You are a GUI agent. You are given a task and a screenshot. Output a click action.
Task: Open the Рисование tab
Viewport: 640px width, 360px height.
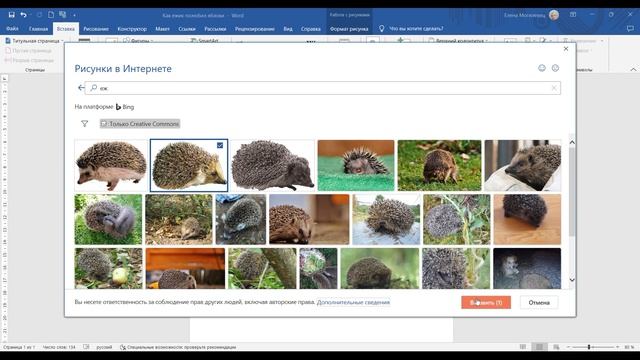pos(96,29)
